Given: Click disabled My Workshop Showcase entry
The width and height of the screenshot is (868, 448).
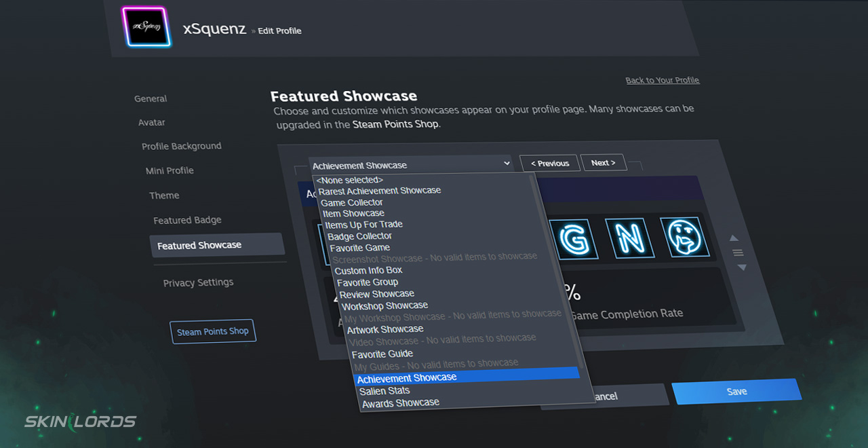Looking at the screenshot, I should point(452,316).
